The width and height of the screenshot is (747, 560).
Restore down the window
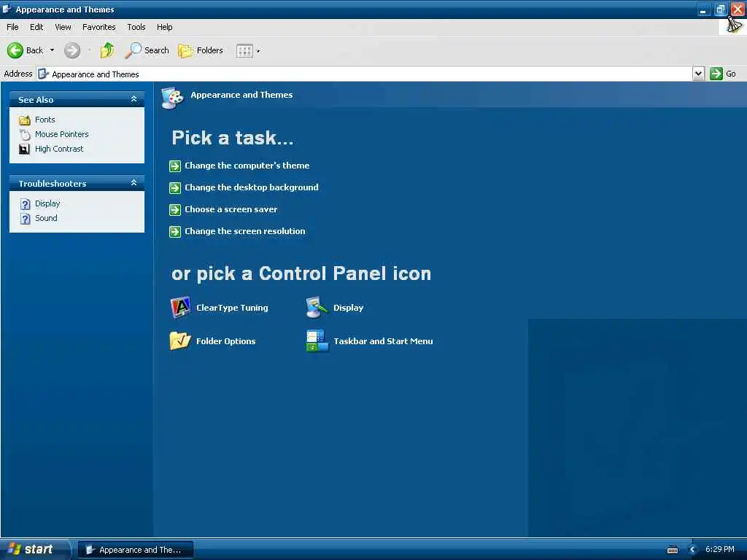720,9
